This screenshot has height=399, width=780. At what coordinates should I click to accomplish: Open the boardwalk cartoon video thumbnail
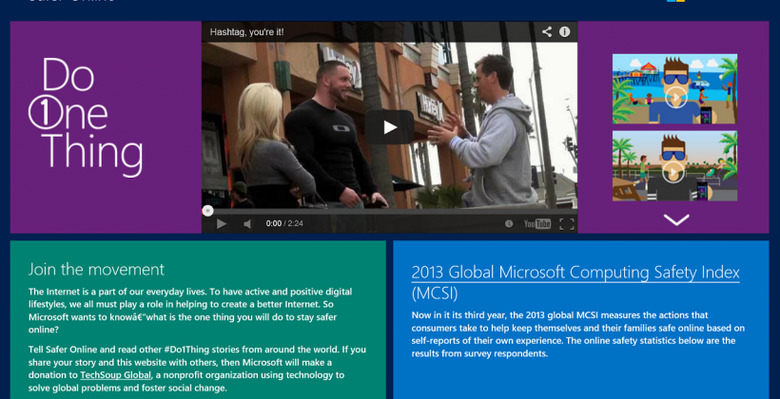point(675,166)
